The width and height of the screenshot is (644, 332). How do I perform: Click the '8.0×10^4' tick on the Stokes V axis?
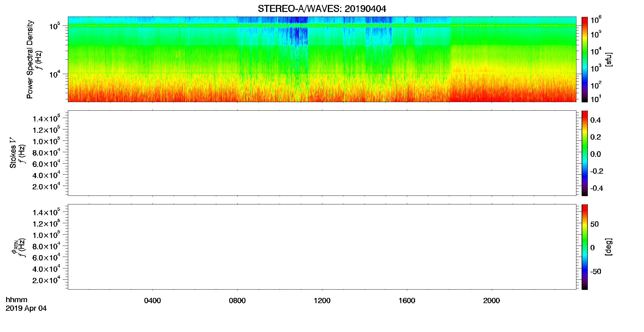click(x=46, y=152)
